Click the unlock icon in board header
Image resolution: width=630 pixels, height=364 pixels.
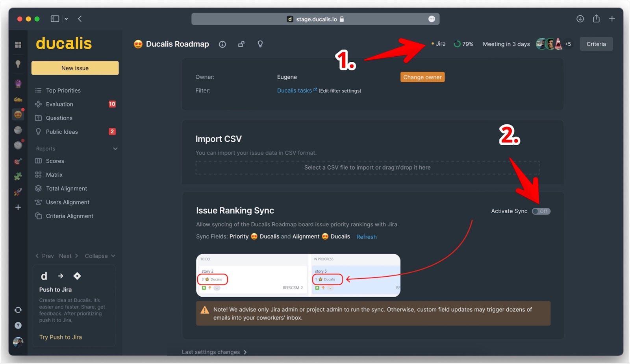click(241, 44)
